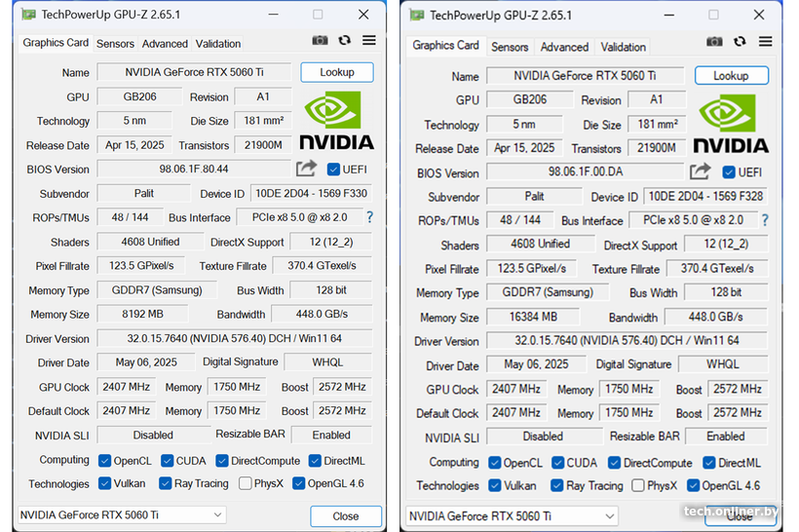Screen dimensions: 799x532
Task: Take a screenshot using camera icon in left GPU-Z window
Action: (320, 40)
